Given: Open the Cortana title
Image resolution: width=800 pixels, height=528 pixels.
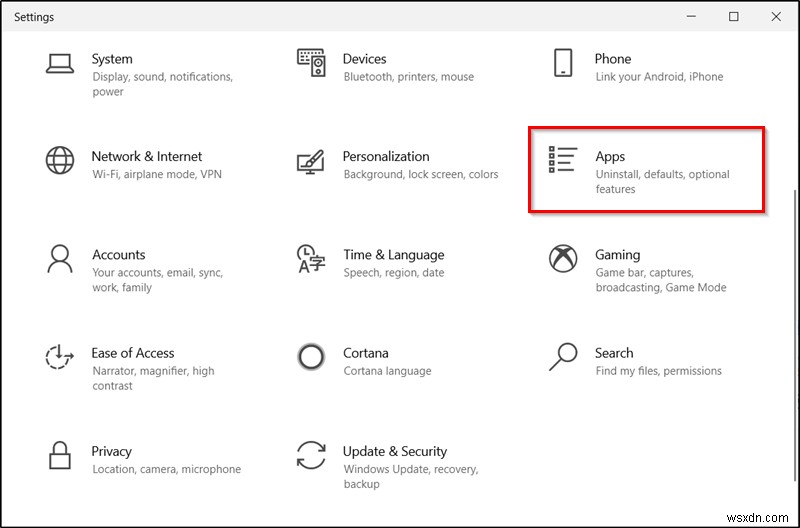Looking at the screenshot, I should tap(365, 353).
